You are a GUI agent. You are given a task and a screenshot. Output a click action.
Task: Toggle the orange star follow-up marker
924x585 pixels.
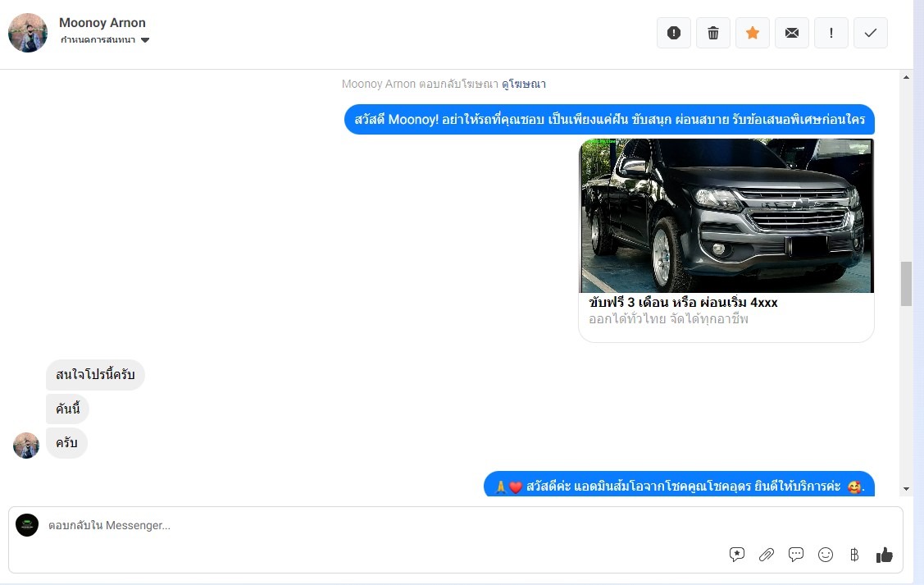tap(753, 33)
